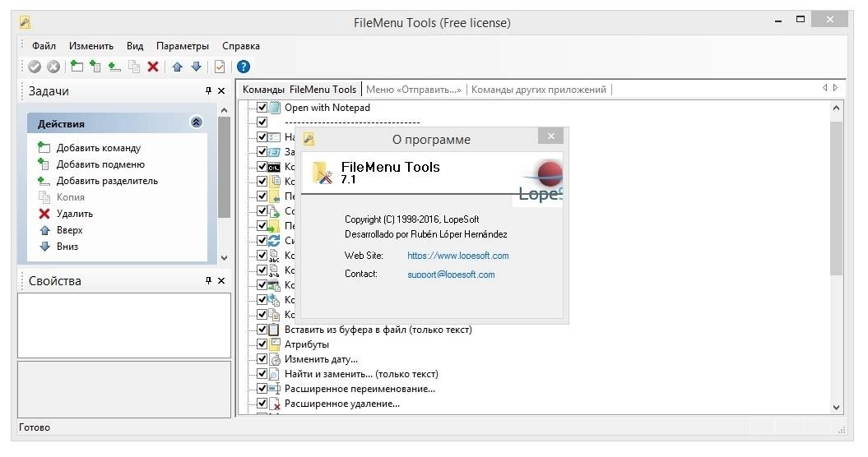Click the red X delete toolbar icon
This screenshot has width=868, height=457.
[x=153, y=67]
